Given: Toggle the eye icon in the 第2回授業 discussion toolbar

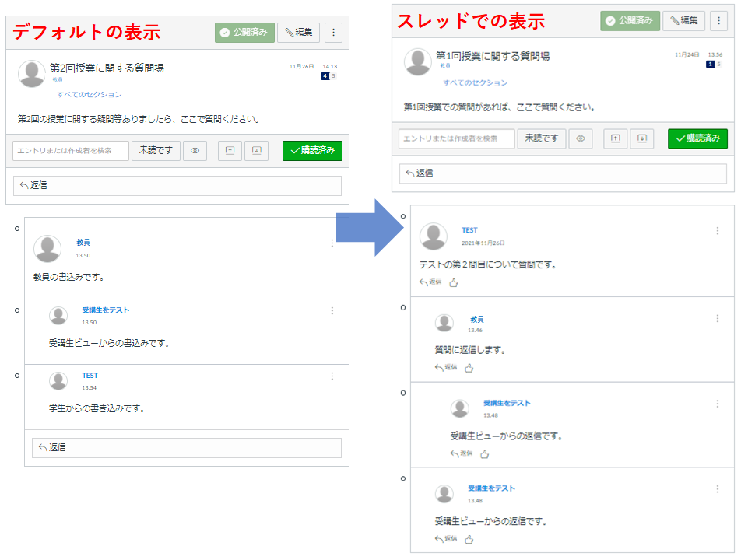Looking at the screenshot, I should (195, 151).
